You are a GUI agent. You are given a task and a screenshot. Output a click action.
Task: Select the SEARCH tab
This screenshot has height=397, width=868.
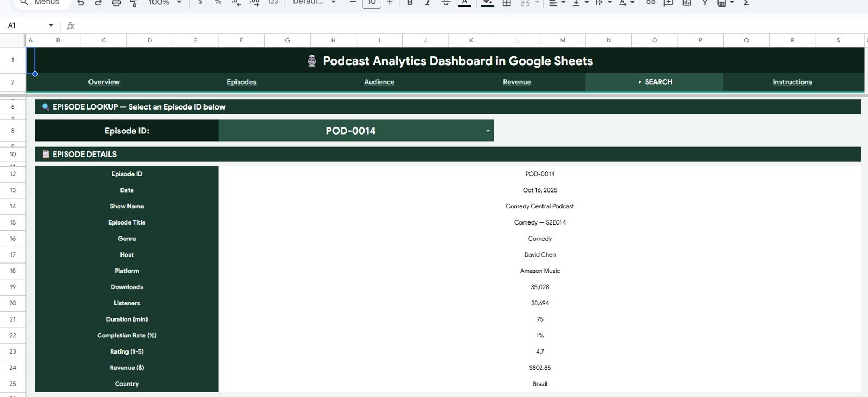[x=654, y=82]
